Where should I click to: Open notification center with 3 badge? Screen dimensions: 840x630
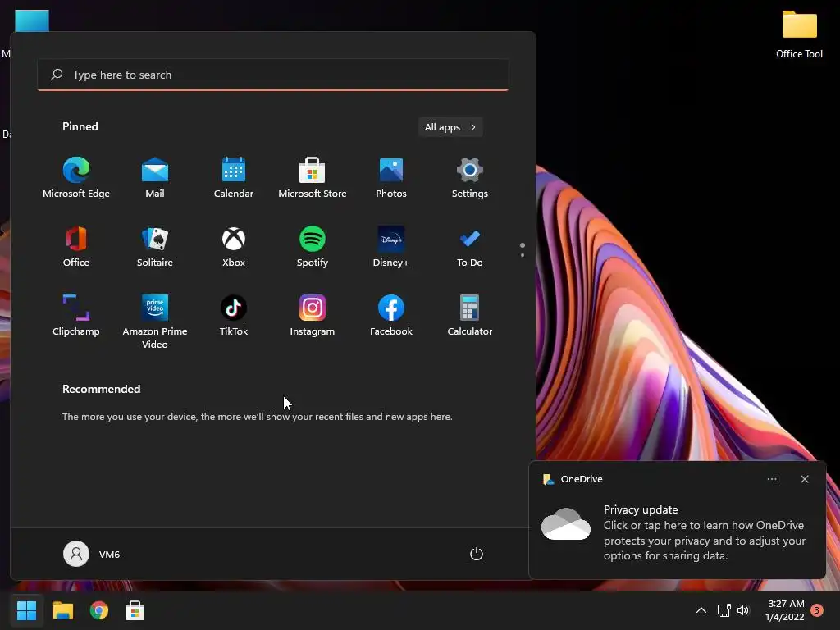(x=817, y=609)
